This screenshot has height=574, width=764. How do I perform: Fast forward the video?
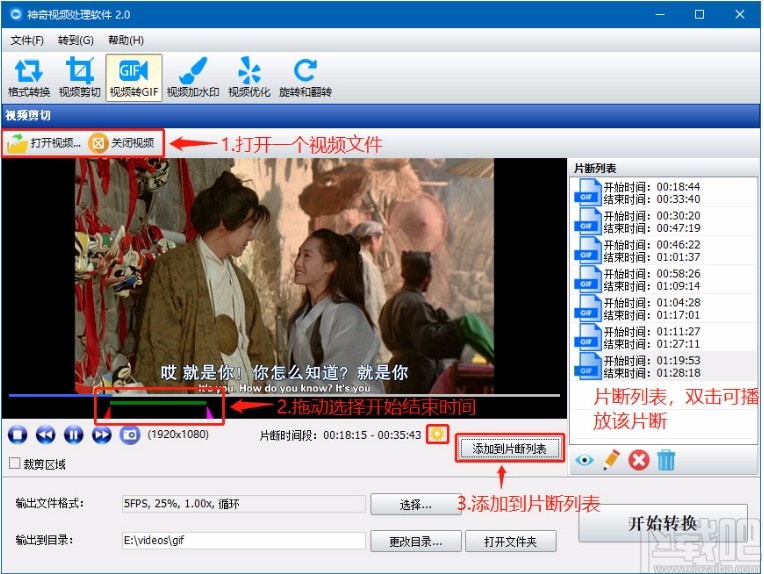pyautogui.click(x=101, y=434)
